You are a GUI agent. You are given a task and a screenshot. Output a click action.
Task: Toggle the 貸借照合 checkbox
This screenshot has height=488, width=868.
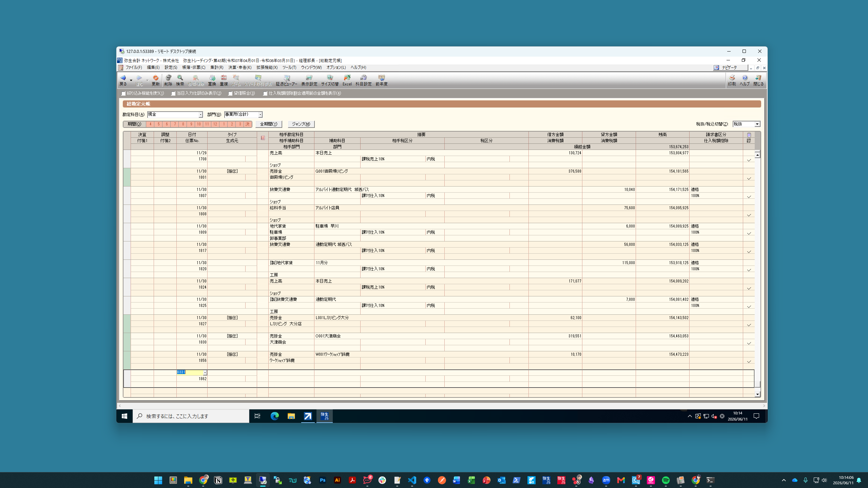230,93
